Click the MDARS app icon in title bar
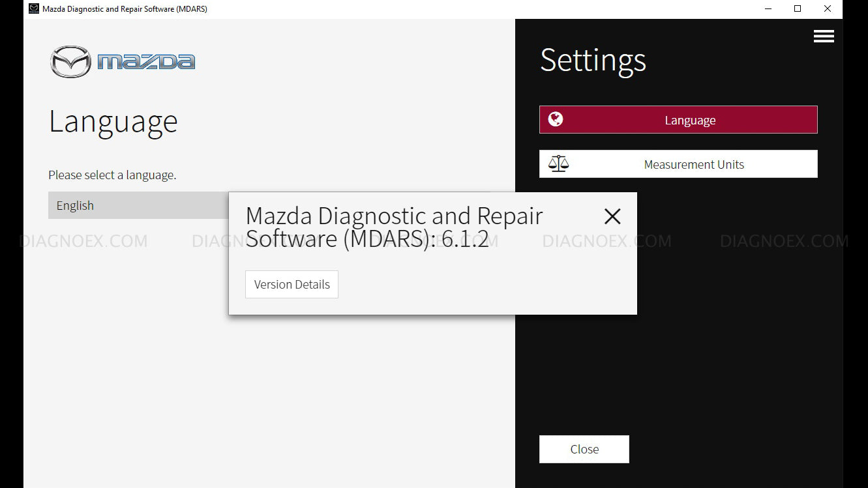This screenshot has height=488, width=868. pos(34,9)
